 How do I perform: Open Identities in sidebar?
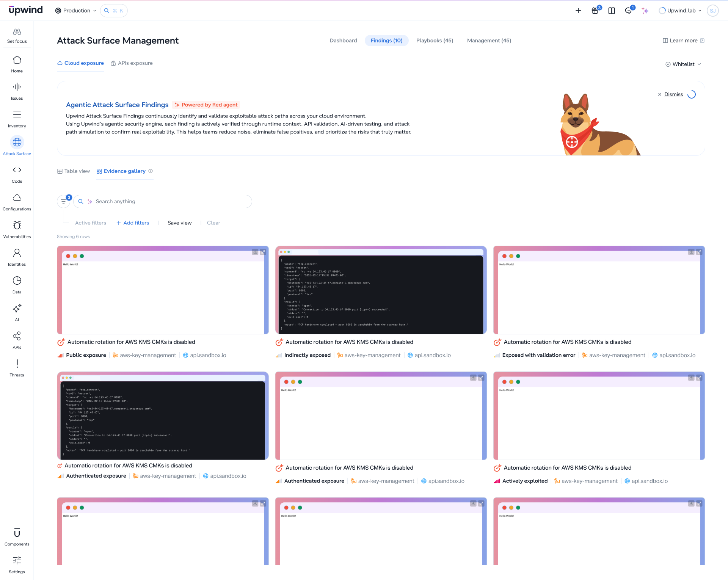17,257
